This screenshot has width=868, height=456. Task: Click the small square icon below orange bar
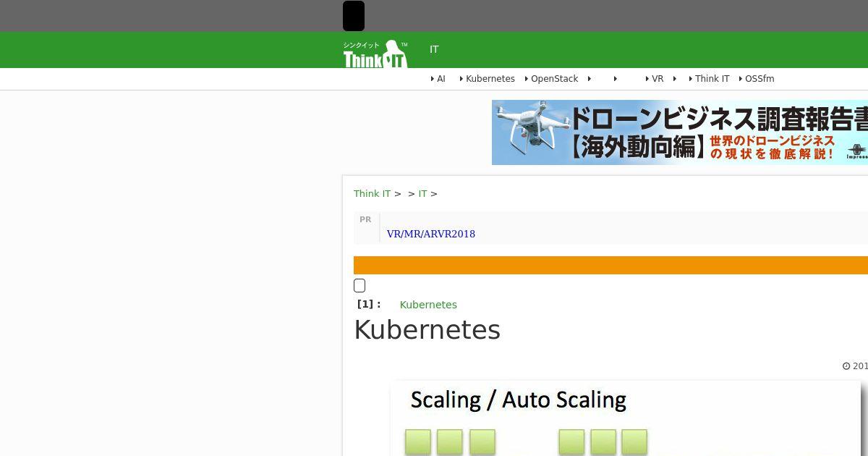[359, 285]
